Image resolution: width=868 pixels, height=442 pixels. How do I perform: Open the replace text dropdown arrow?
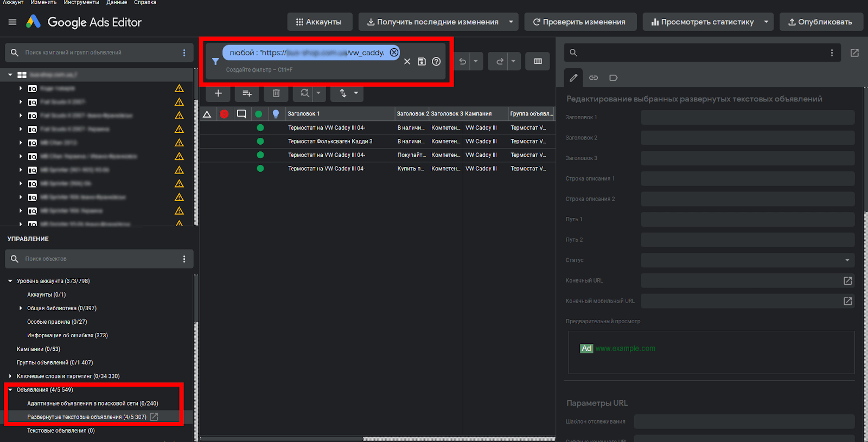coord(318,93)
